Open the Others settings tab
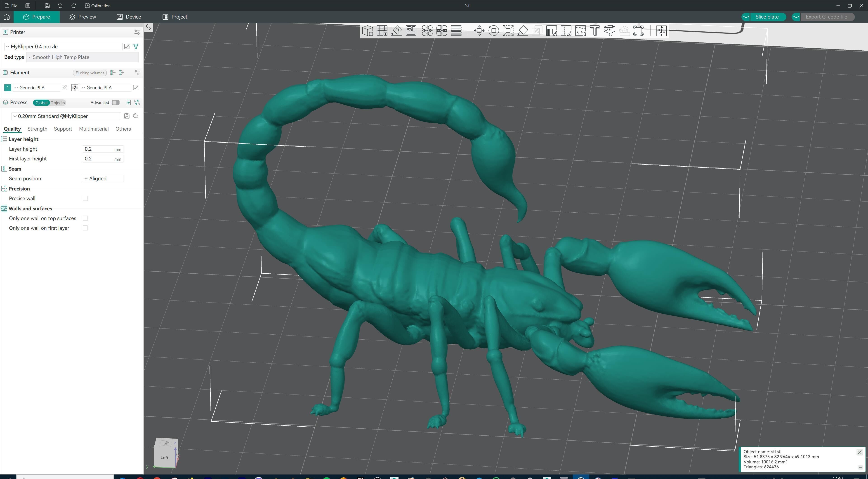Viewport: 868px width, 479px height. pyautogui.click(x=123, y=129)
